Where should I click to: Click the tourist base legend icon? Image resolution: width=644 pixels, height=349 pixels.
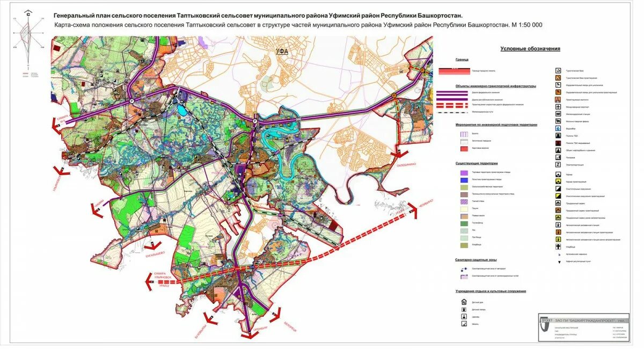pos(558,71)
